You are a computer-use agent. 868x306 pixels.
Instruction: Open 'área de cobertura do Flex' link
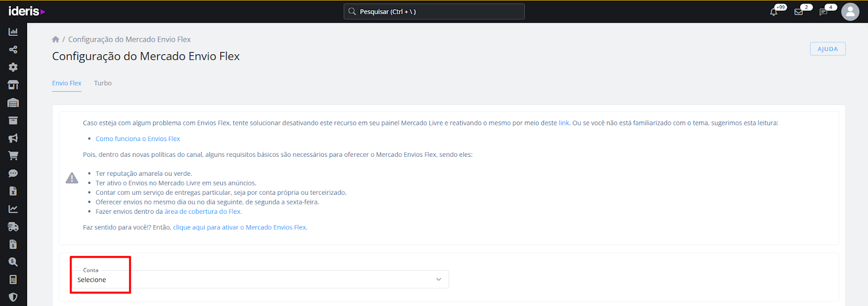(x=203, y=212)
